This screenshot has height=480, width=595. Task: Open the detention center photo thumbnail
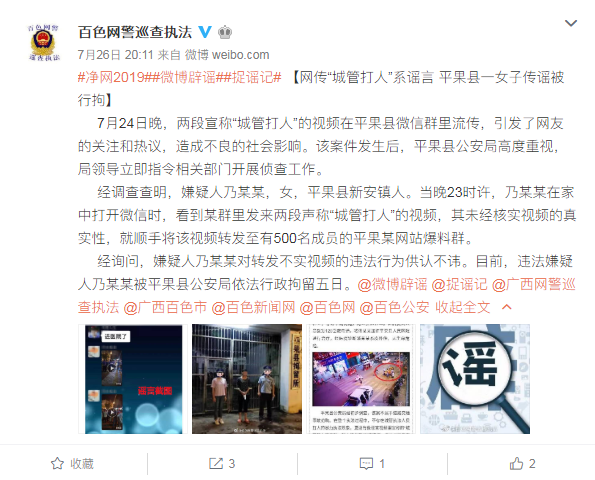click(x=247, y=379)
